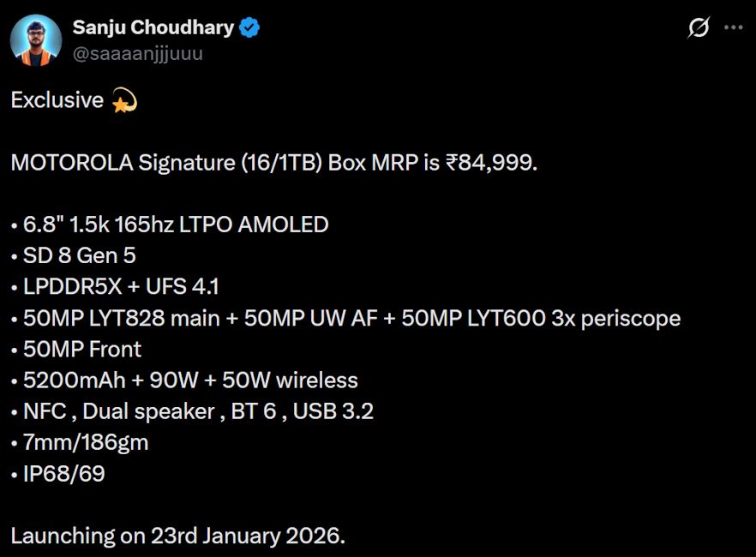The height and width of the screenshot is (557, 756).
Task: Click the rightmost dot of the ellipsis menu
Action: tap(742, 27)
